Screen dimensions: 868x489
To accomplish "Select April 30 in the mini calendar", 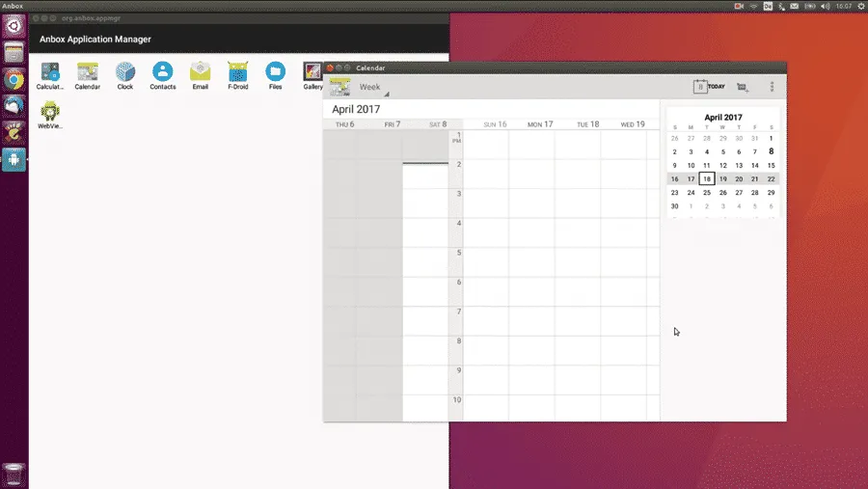I will point(675,206).
